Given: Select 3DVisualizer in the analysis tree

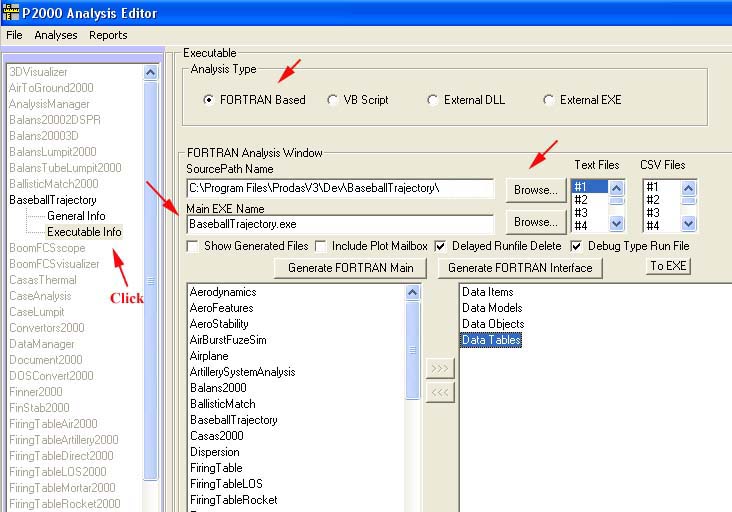Looking at the screenshot, I should tap(38, 72).
